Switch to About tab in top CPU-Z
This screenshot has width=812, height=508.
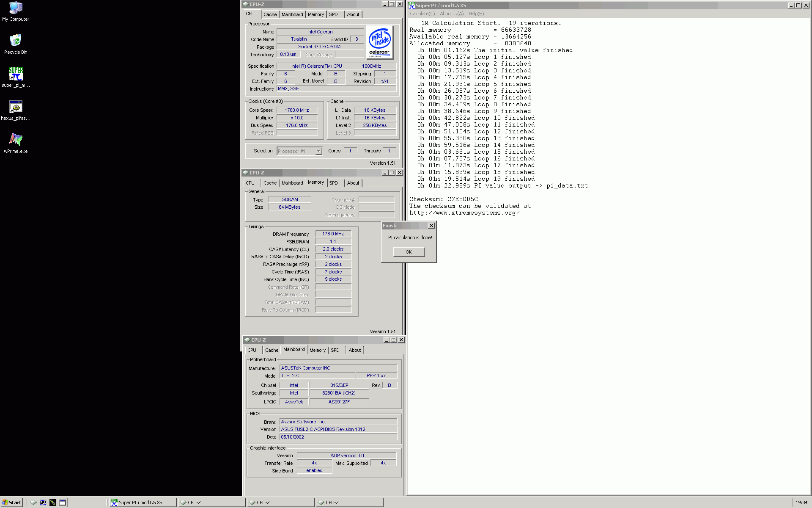(353, 14)
